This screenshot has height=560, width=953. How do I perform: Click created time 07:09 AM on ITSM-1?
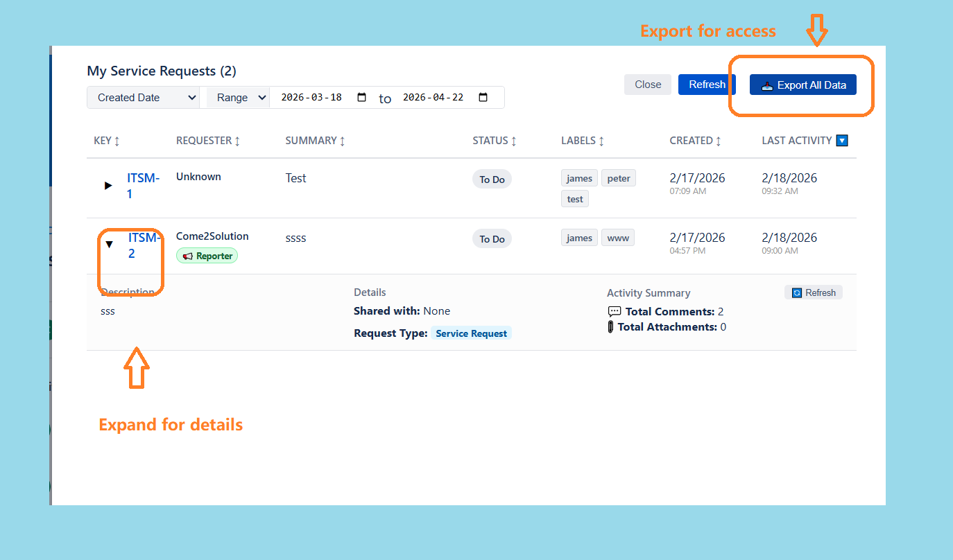point(688,191)
